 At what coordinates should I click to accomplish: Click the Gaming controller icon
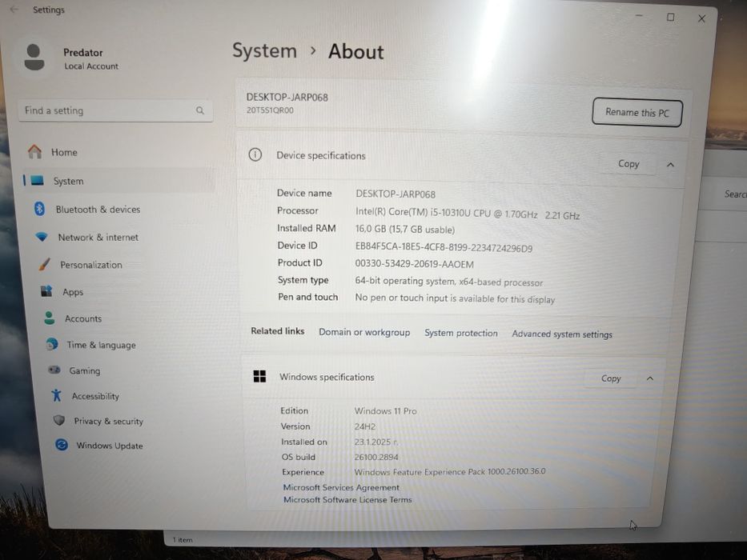(x=54, y=370)
